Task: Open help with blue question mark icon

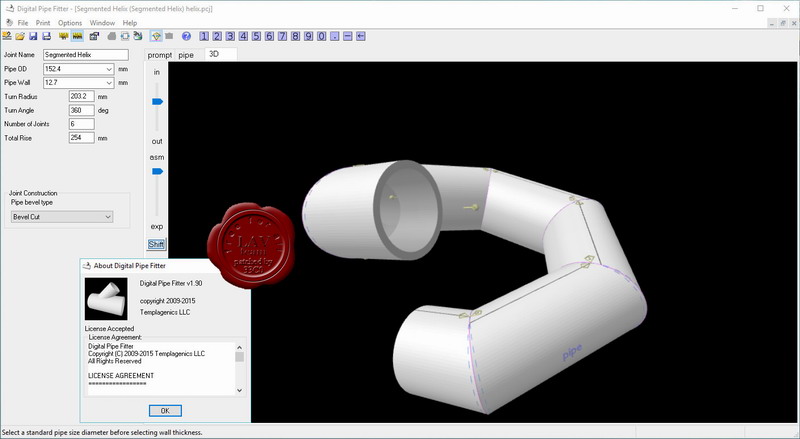Action: [186, 36]
